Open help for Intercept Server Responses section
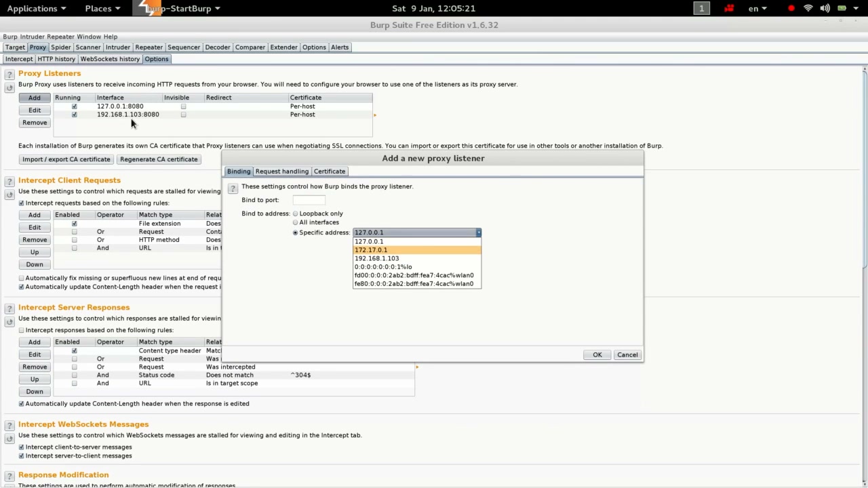 point(9,309)
